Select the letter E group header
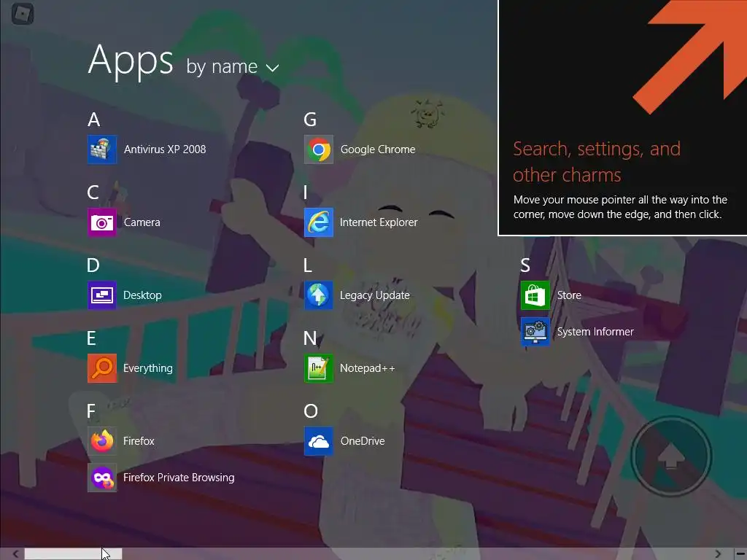The image size is (747, 560). click(x=91, y=338)
